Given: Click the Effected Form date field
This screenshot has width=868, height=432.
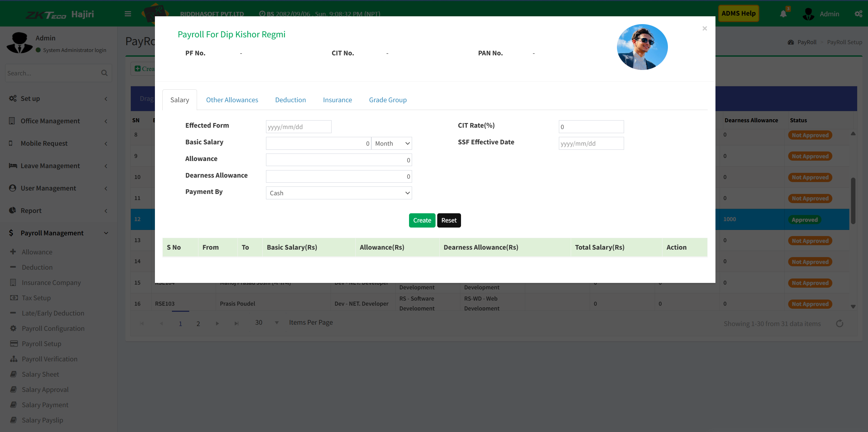Looking at the screenshot, I should tap(298, 127).
